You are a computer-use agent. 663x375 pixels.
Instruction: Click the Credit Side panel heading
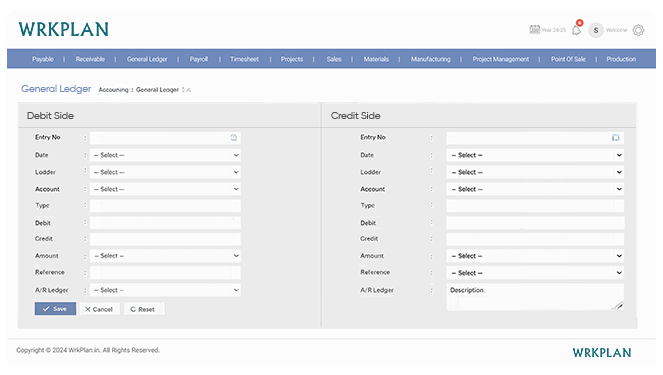356,115
